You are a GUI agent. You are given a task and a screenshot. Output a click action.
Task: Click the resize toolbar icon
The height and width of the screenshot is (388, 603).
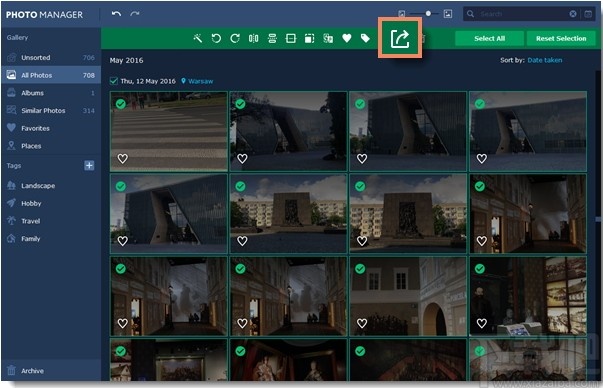pos(309,38)
